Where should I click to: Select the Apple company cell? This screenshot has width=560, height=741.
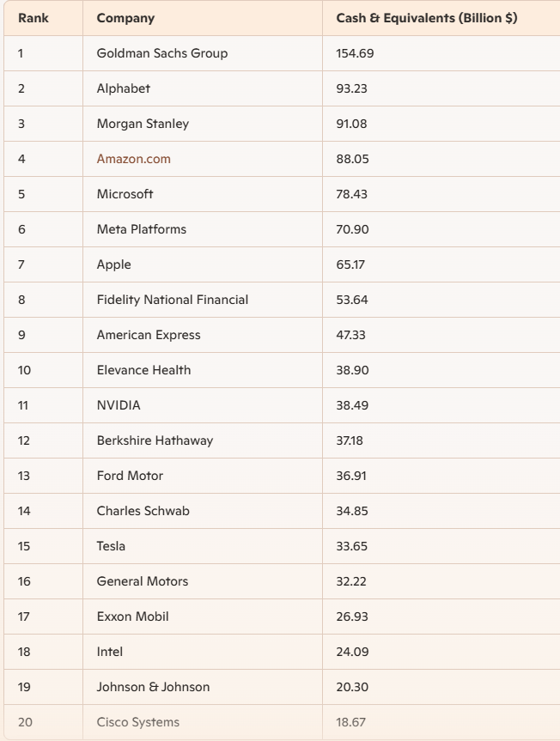[113, 264]
